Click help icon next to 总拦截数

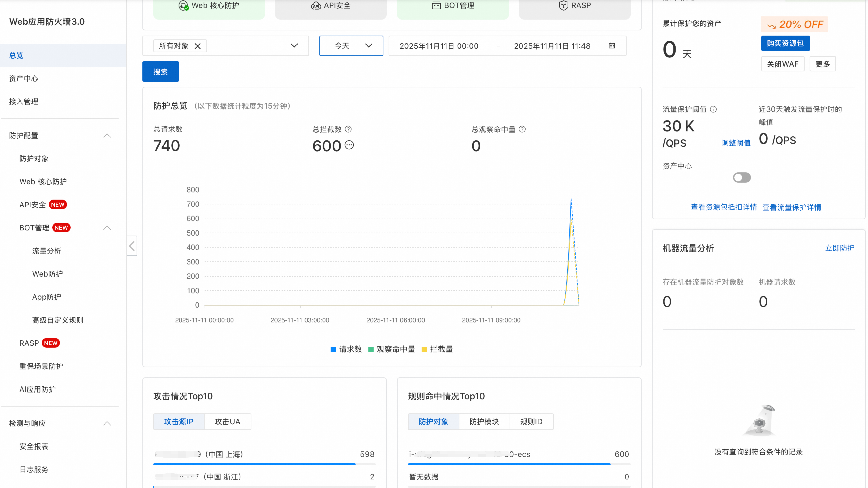[348, 129]
